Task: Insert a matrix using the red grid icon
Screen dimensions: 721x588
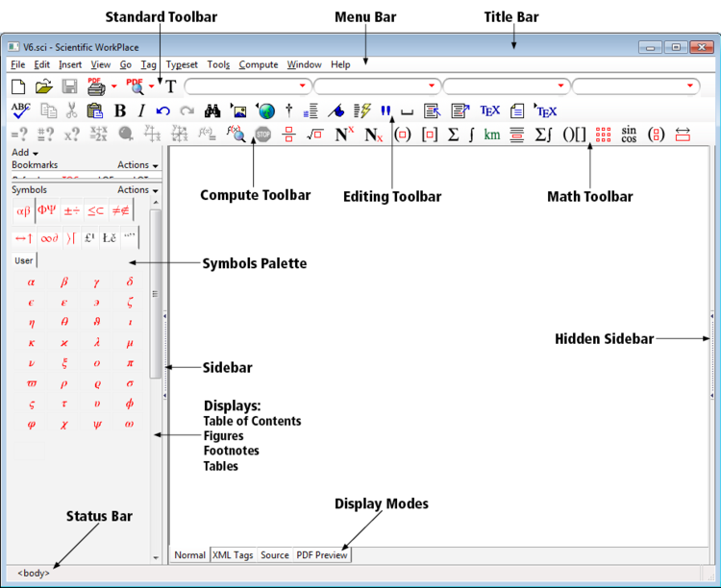Action: point(603,135)
